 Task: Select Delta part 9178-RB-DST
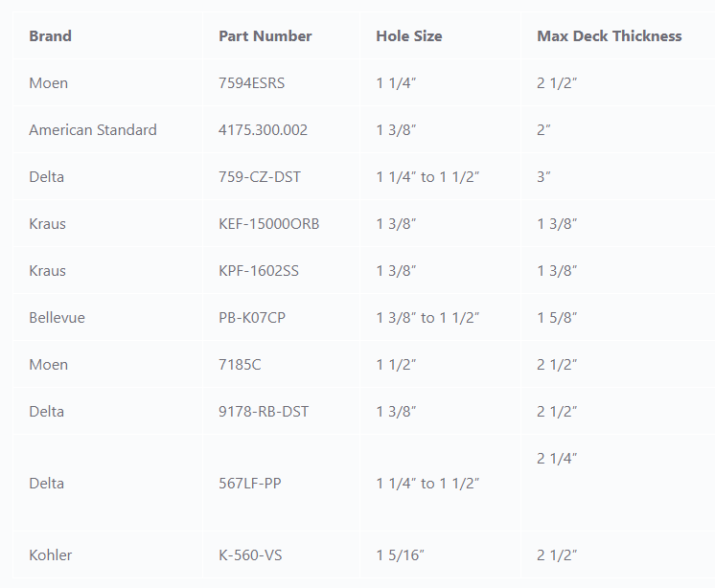pyautogui.click(x=264, y=412)
